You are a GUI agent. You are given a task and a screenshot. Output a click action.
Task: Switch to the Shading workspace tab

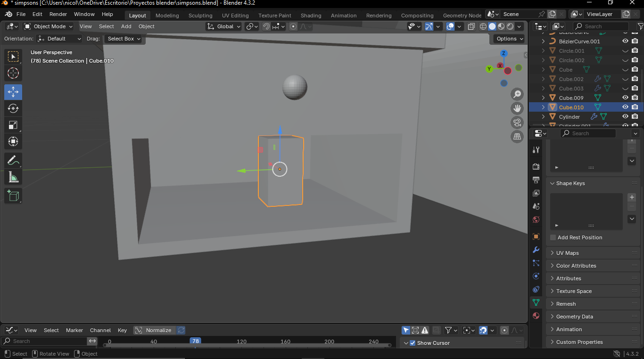(311, 16)
